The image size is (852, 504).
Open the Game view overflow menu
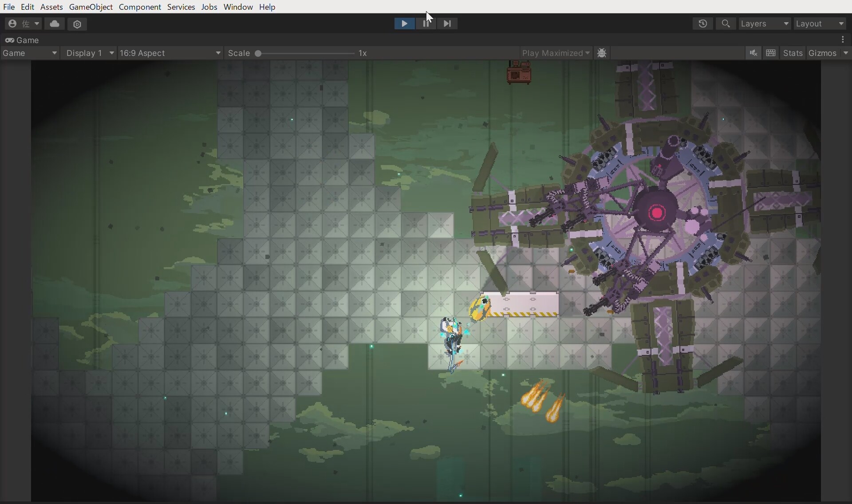tap(843, 39)
